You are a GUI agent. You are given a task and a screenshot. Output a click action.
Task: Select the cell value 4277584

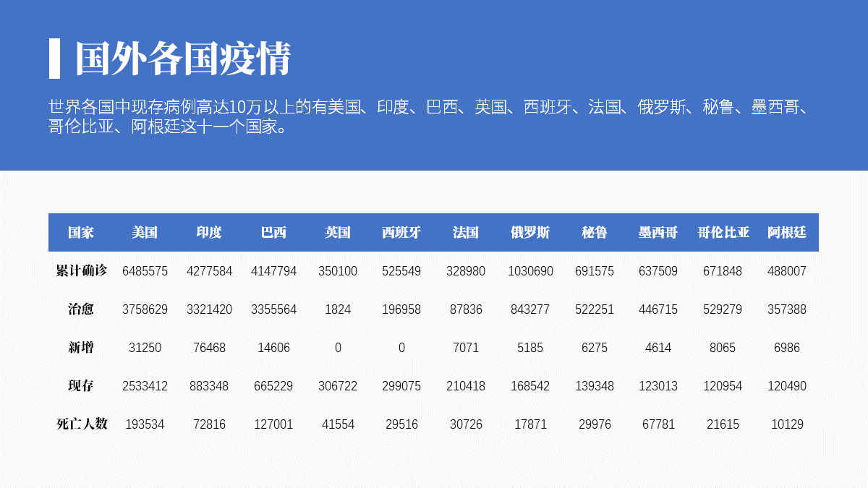(209, 271)
